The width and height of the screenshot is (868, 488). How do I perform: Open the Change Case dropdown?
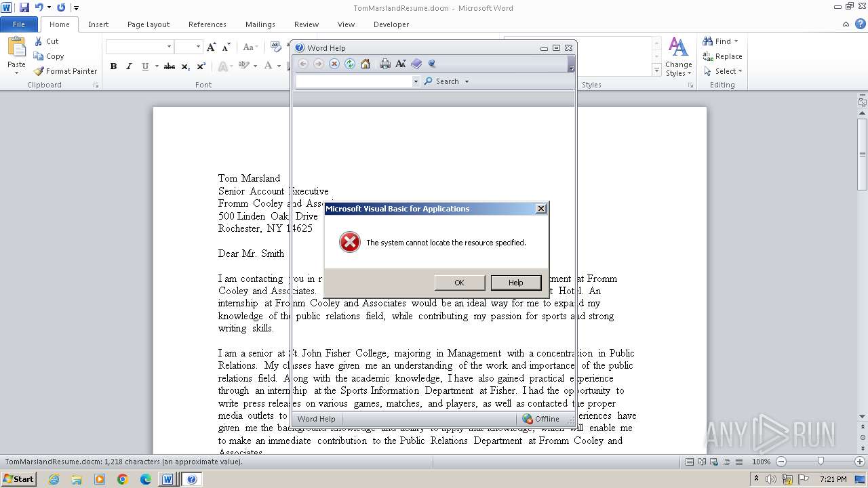coord(250,47)
